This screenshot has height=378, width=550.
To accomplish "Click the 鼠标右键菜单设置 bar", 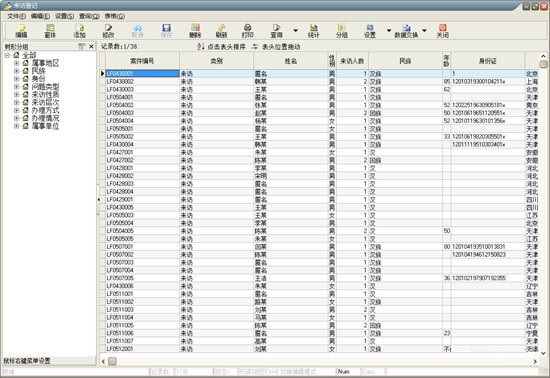I will coord(48,361).
